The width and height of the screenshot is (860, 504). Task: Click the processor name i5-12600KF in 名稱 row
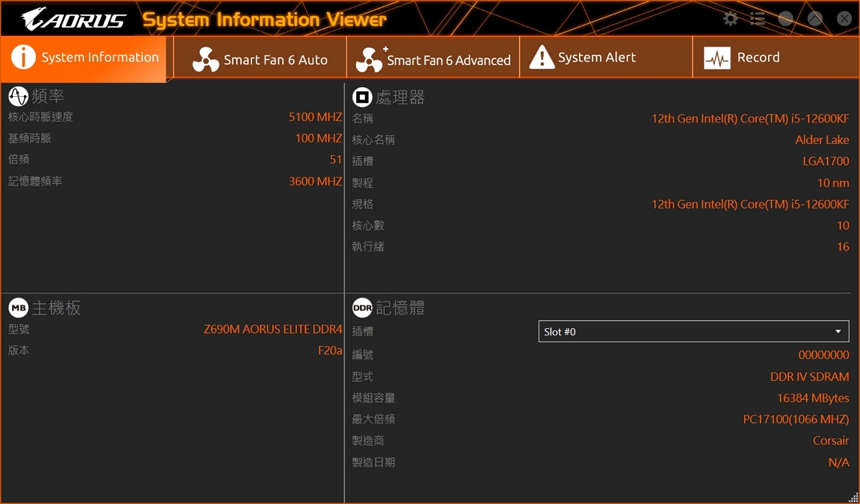tap(750, 118)
